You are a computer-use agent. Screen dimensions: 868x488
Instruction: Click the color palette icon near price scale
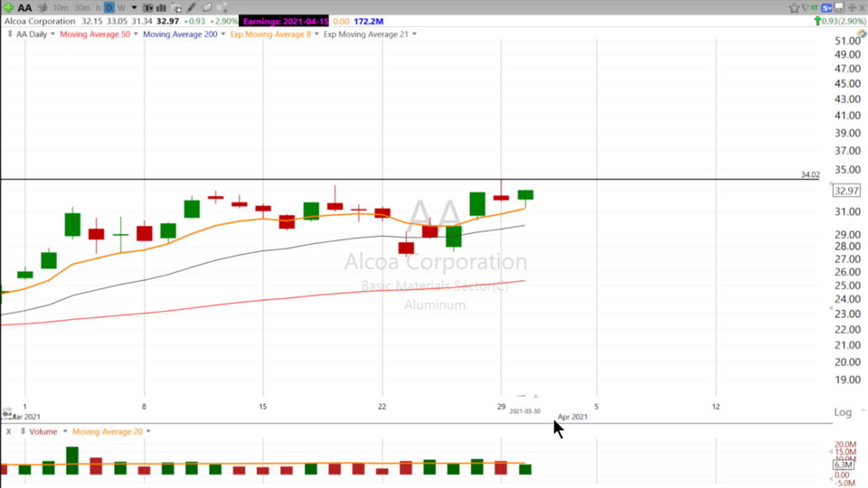tap(862, 33)
